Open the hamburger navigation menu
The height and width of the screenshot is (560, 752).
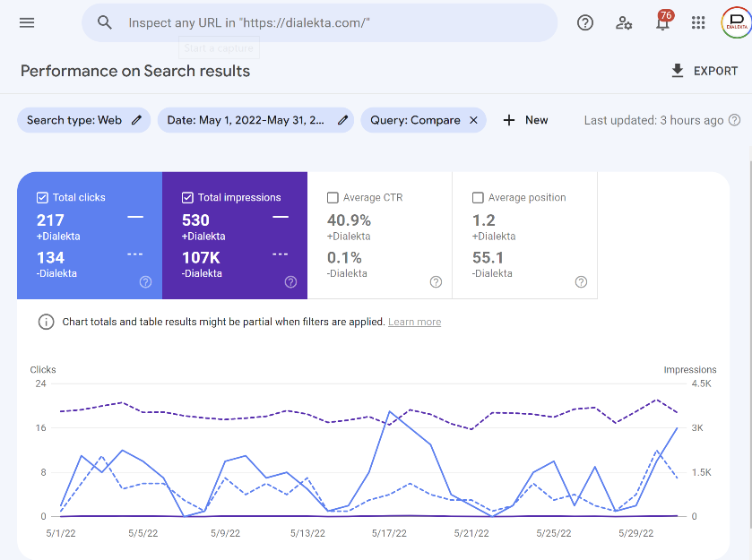[x=27, y=22]
